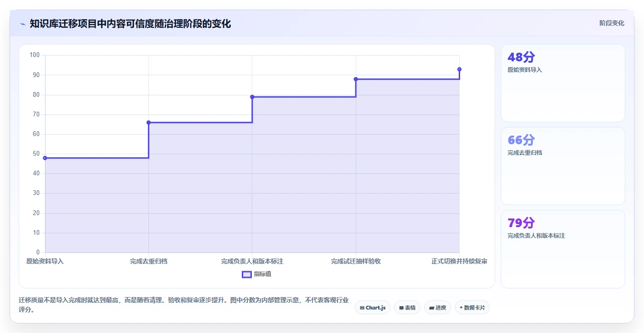Click the 指标值 legend label
644x333 pixels.
262,274
